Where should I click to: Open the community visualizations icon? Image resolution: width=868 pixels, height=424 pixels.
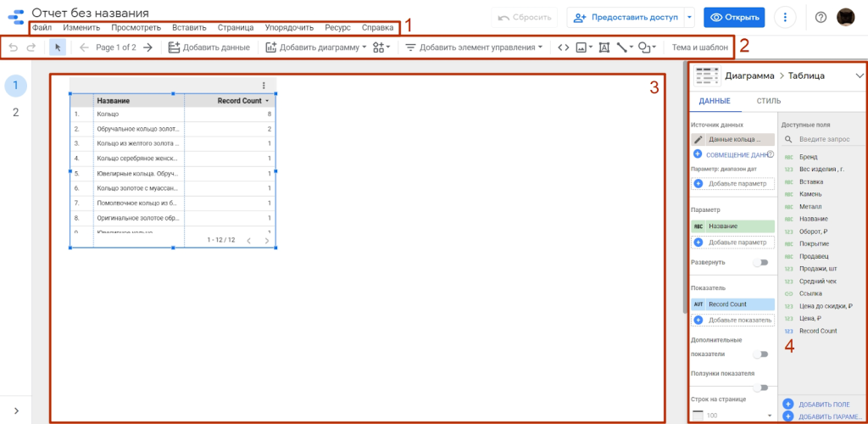pos(381,47)
